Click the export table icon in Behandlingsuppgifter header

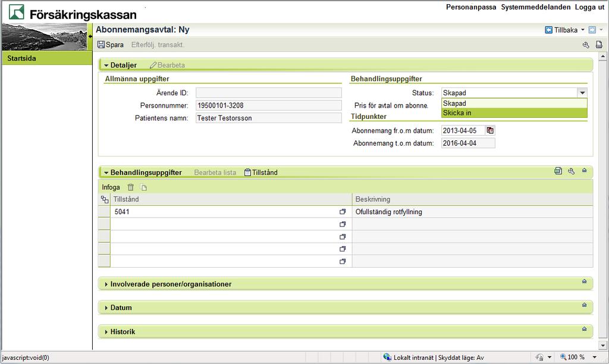558,171
